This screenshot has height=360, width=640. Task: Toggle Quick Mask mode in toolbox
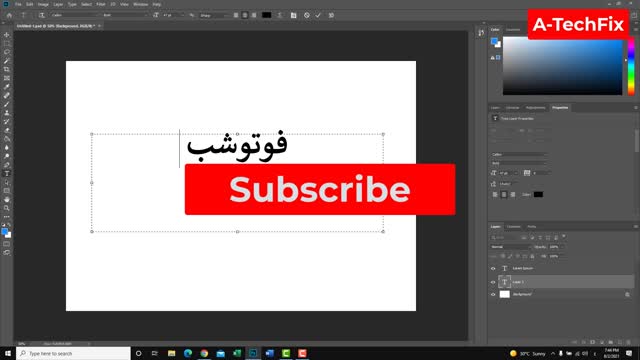7,244
